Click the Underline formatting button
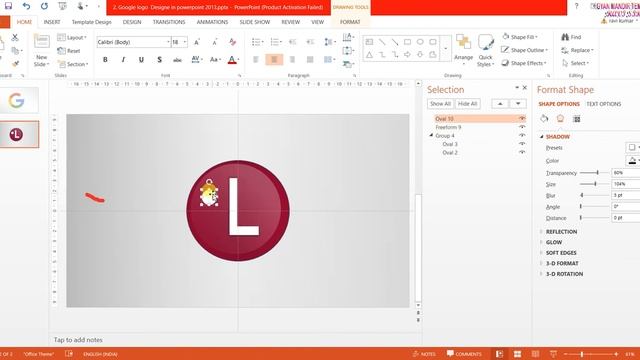Screen dimensions: 640x360 141,60
